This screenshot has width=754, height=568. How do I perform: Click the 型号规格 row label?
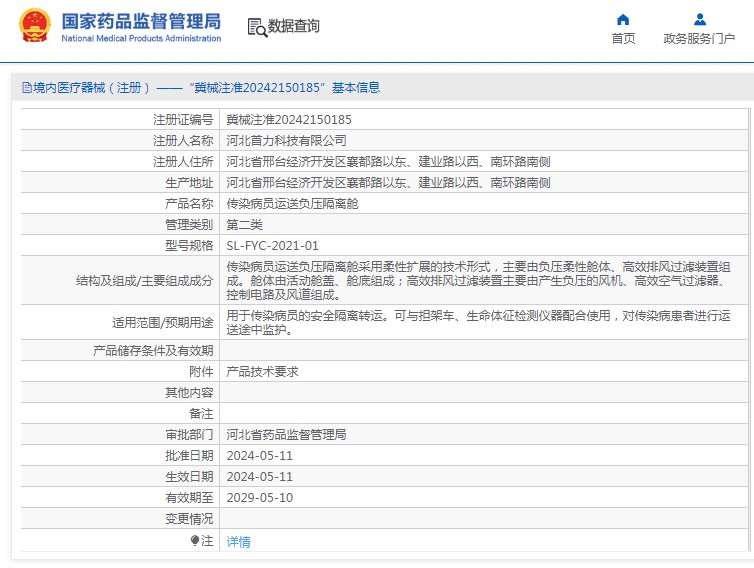tap(189, 246)
